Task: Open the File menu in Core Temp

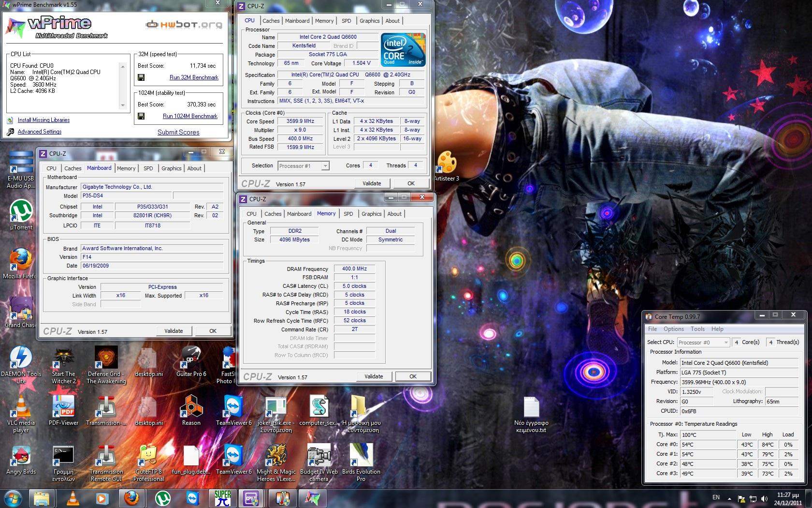Action: pyautogui.click(x=652, y=329)
